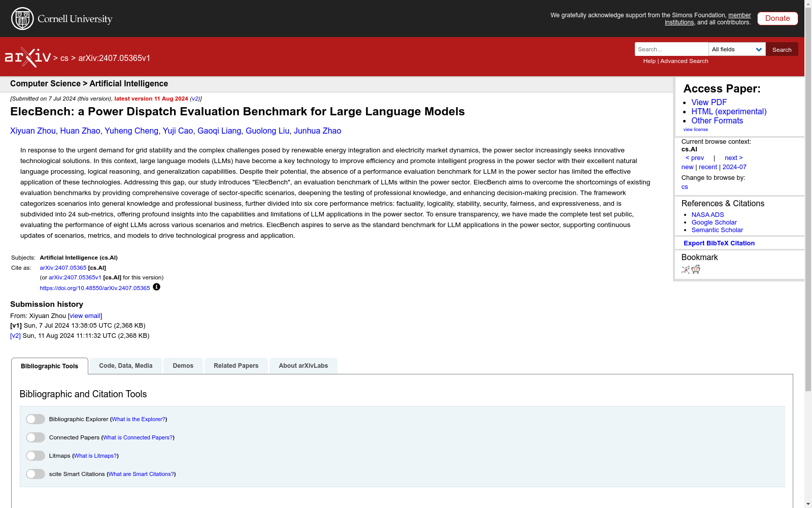812x508 pixels.
Task: Go to next paper via next >
Action: [734, 158]
